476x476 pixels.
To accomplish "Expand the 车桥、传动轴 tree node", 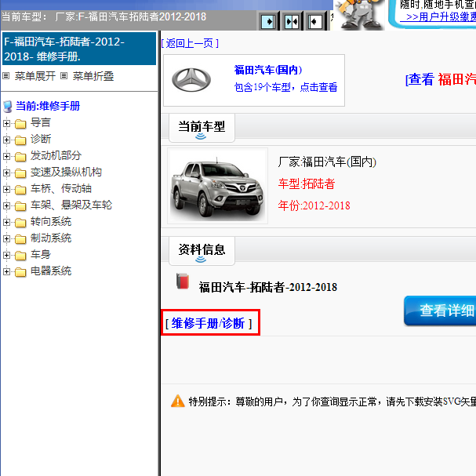I will [6, 189].
